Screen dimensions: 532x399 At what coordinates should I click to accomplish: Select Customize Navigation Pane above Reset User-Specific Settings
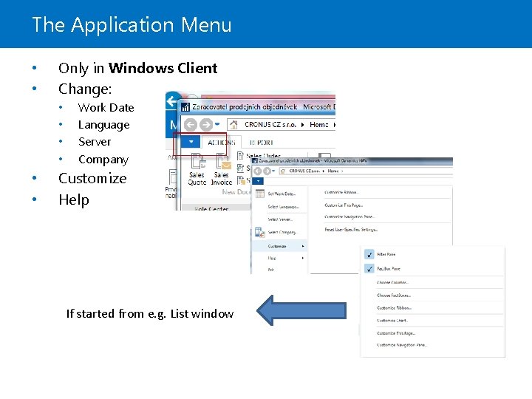click(349, 216)
